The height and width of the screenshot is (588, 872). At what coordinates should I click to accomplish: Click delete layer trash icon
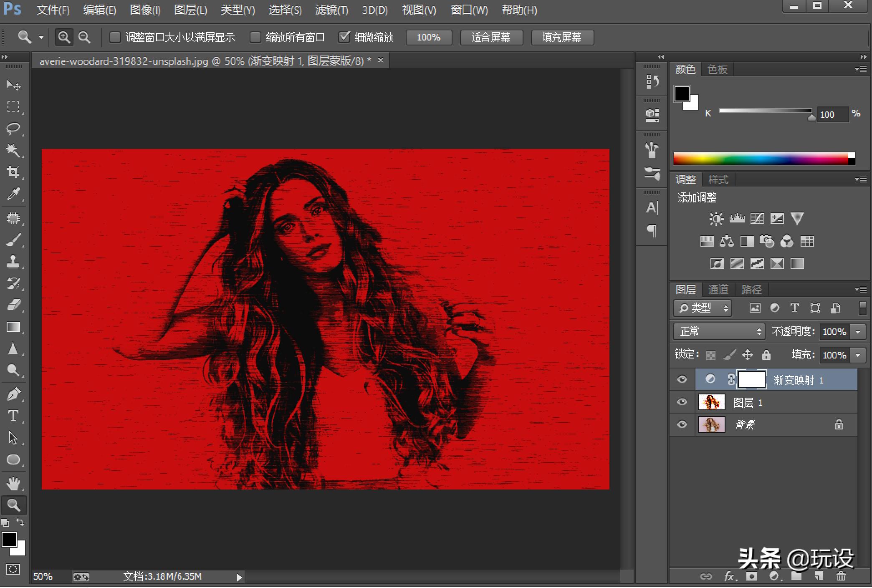(x=841, y=576)
